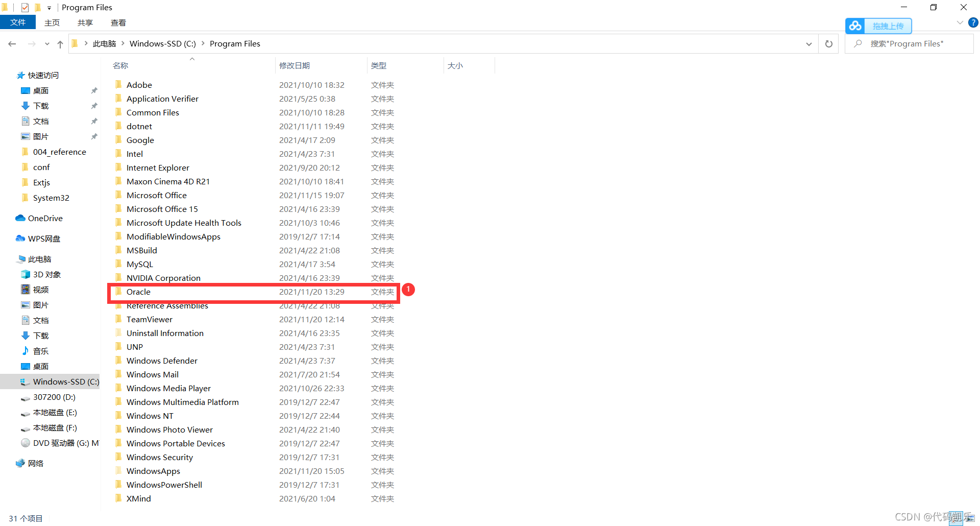Image resolution: width=980 pixels, height=526 pixels.
Task: Select System32 folder in sidebar
Action: 45,198
